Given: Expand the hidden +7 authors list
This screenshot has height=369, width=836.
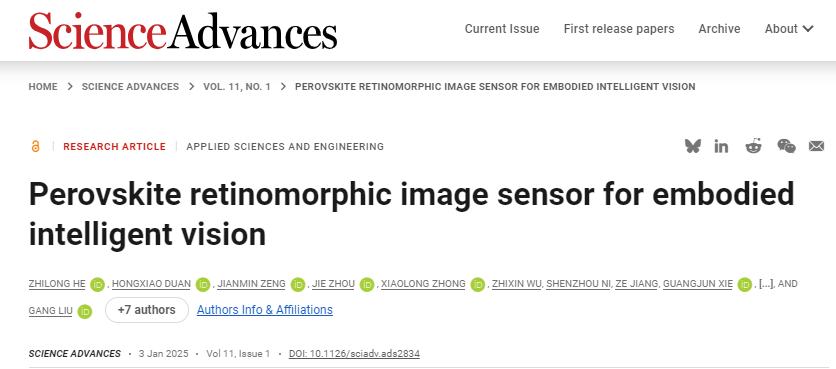Looking at the screenshot, I should coord(147,310).
